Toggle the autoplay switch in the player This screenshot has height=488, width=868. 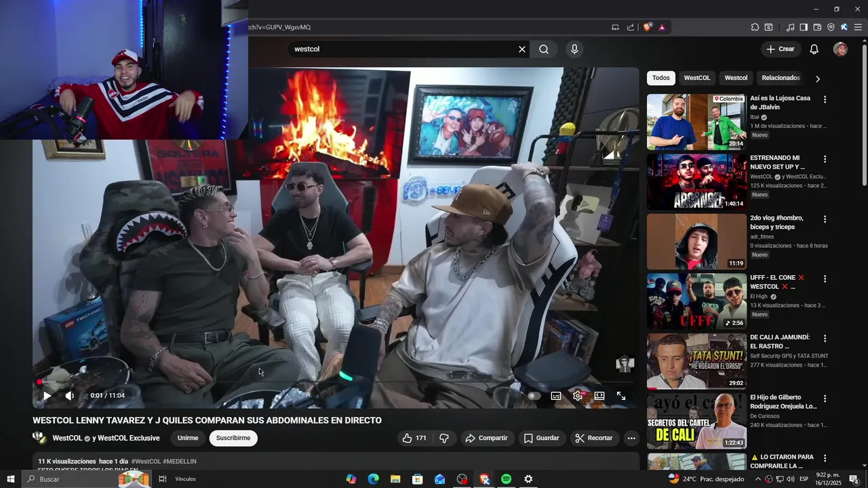point(534,396)
